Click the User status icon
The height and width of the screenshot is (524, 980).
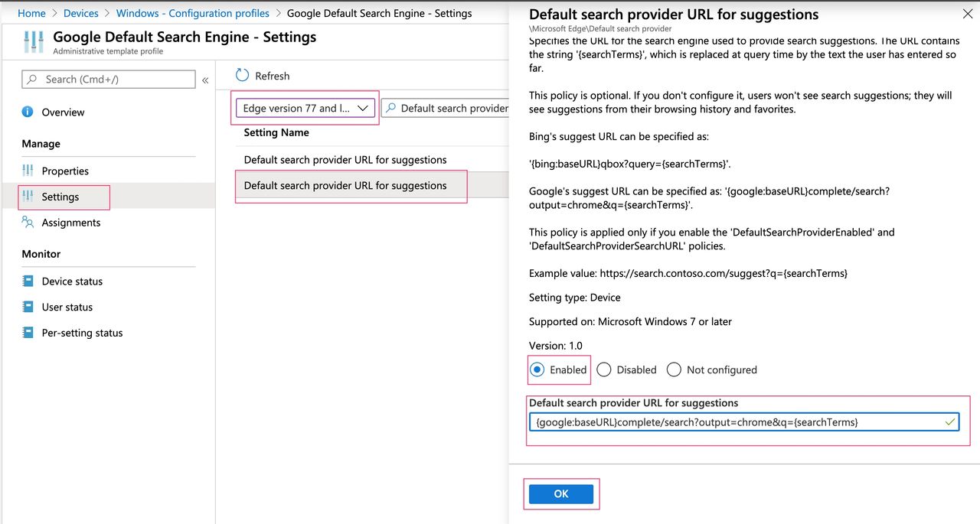[28, 307]
